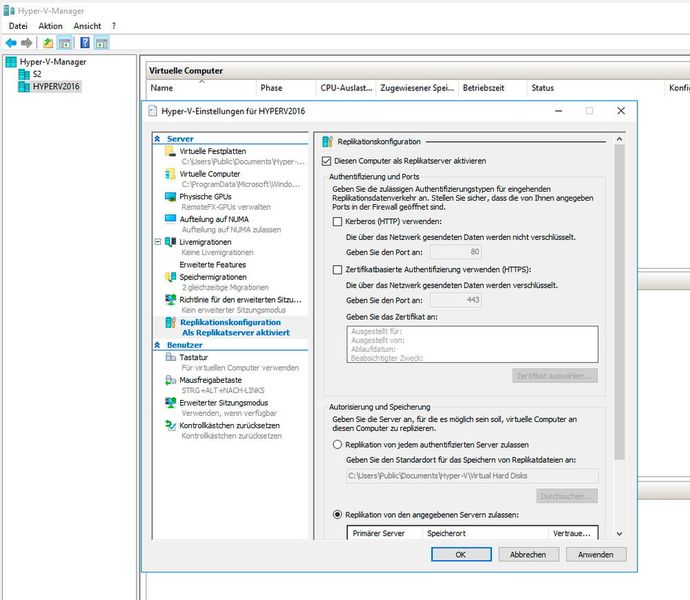The width and height of the screenshot is (690, 600).
Task: Click the Kerberos port field showing 80
Action: click(456, 252)
